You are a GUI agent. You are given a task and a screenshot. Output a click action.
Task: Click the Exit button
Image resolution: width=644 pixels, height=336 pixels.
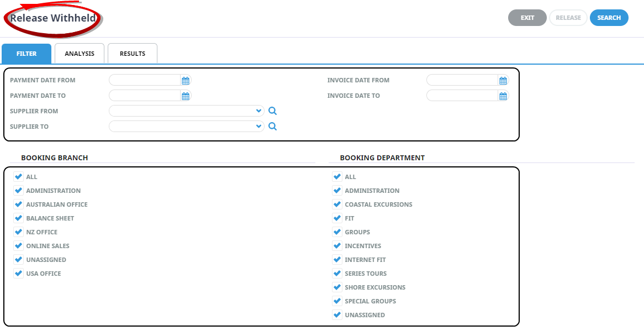pos(527,18)
